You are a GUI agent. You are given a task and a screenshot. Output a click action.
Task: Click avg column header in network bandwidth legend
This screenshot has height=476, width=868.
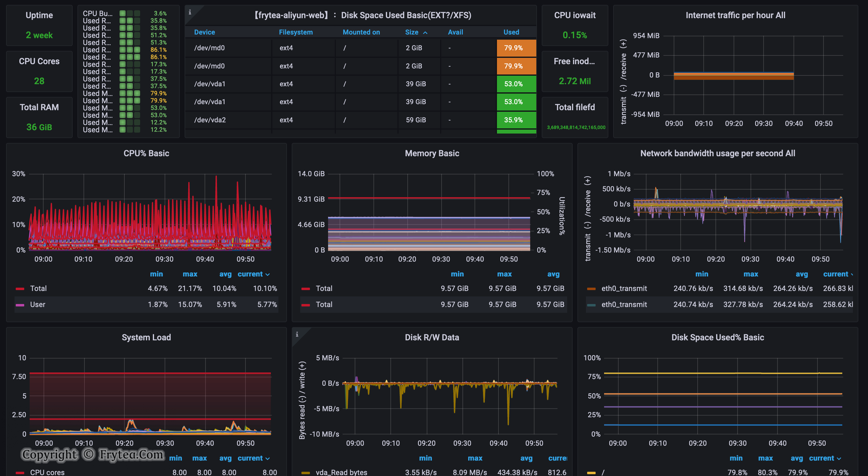[x=801, y=274]
